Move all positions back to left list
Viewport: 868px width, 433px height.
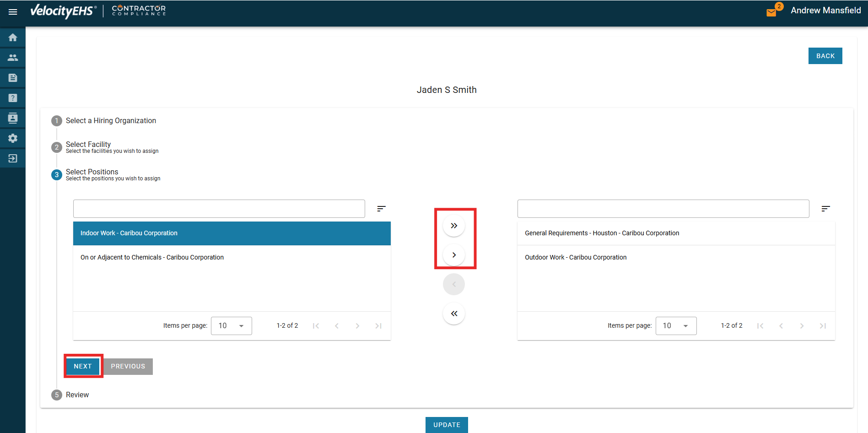(453, 314)
